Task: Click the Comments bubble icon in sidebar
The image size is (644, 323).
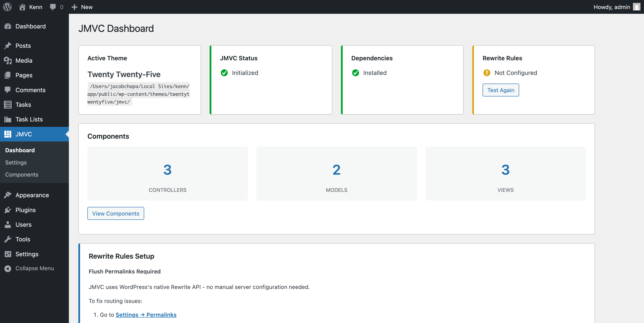Action: [x=8, y=90]
